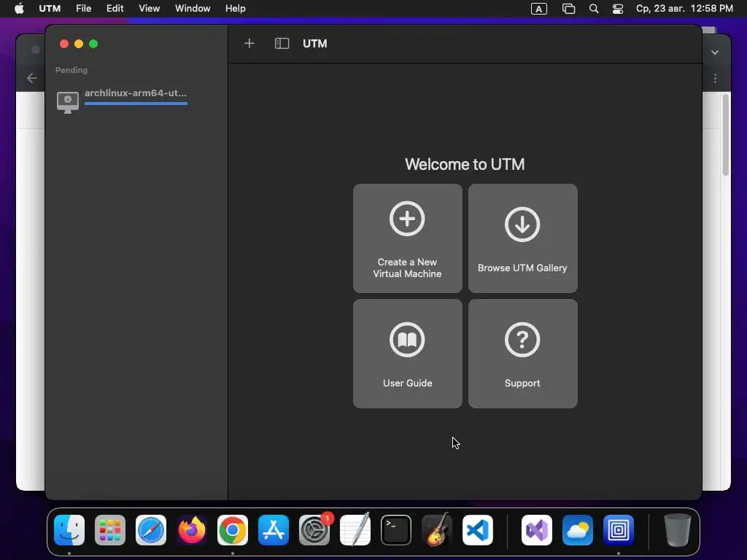Open System Settings from the Dock

tap(314, 529)
